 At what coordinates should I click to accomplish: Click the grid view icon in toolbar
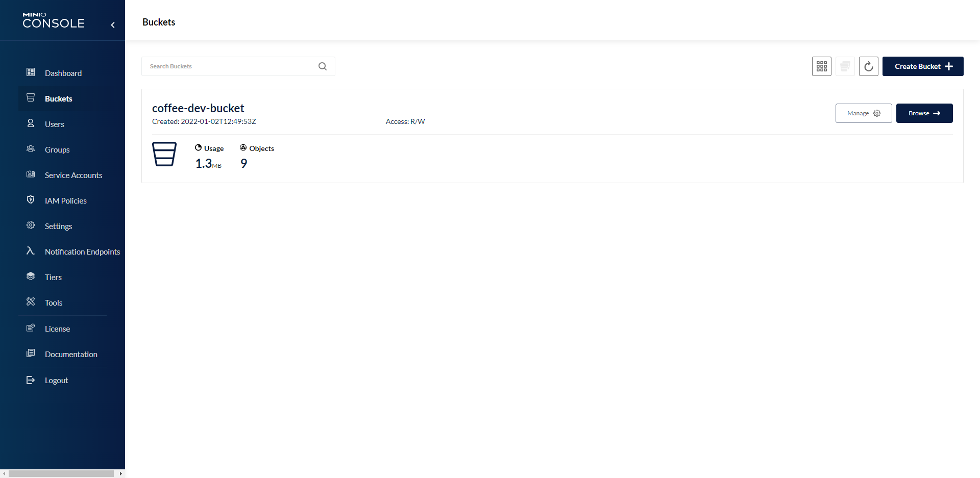(x=821, y=66)
